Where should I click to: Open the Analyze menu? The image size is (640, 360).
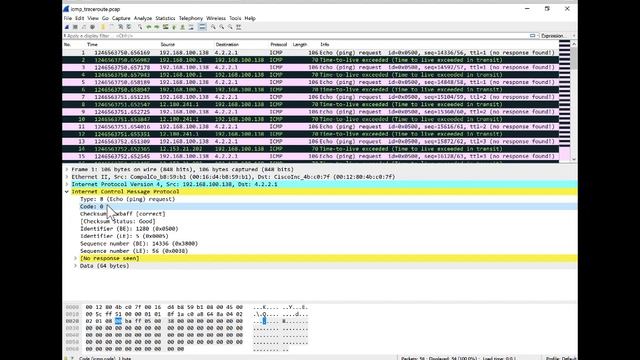coord(143,18)
